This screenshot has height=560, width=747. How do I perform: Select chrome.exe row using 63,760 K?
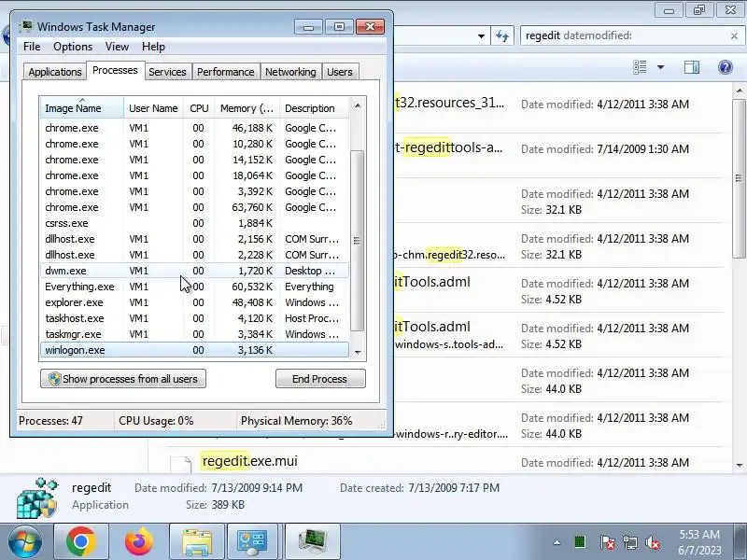[194, 207]
